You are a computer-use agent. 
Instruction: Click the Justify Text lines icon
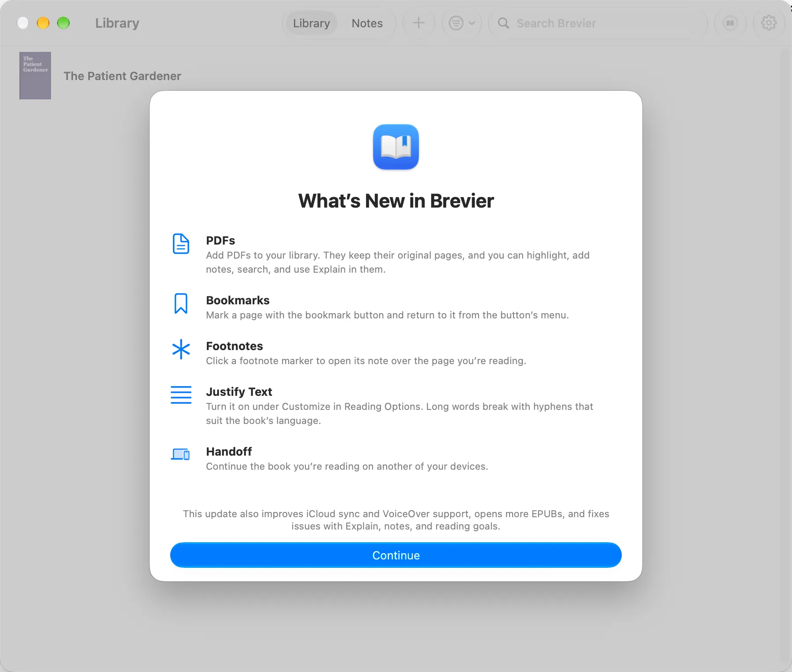(x=181, y=394)
